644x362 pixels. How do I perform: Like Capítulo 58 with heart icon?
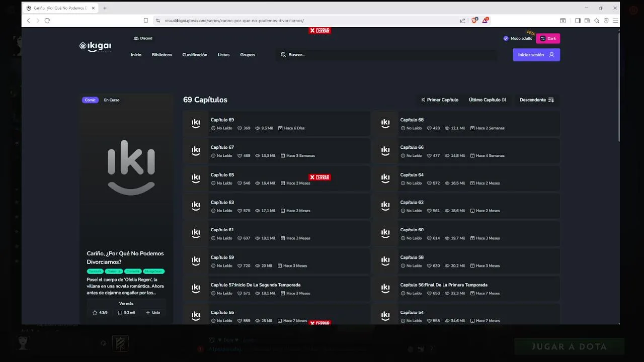(x=429, y=266)
